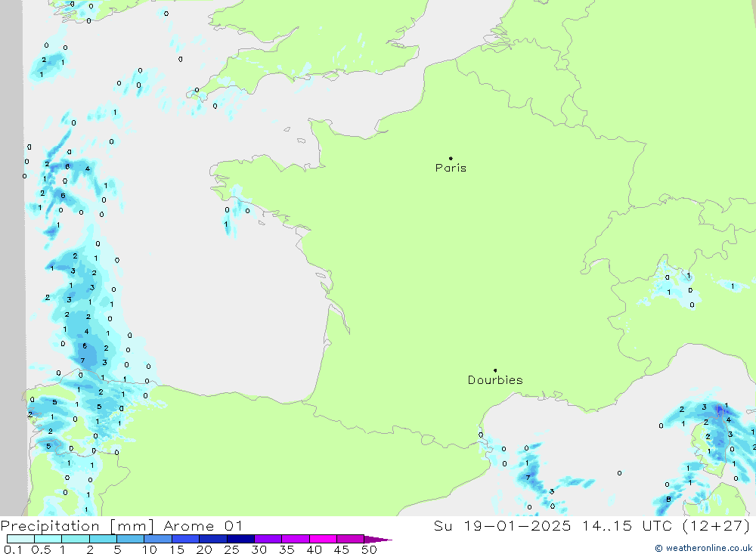The image size is (756, 554).
Task: Click the '20' legend scale label
Action: pyautogui.click(x=204, y=549)
